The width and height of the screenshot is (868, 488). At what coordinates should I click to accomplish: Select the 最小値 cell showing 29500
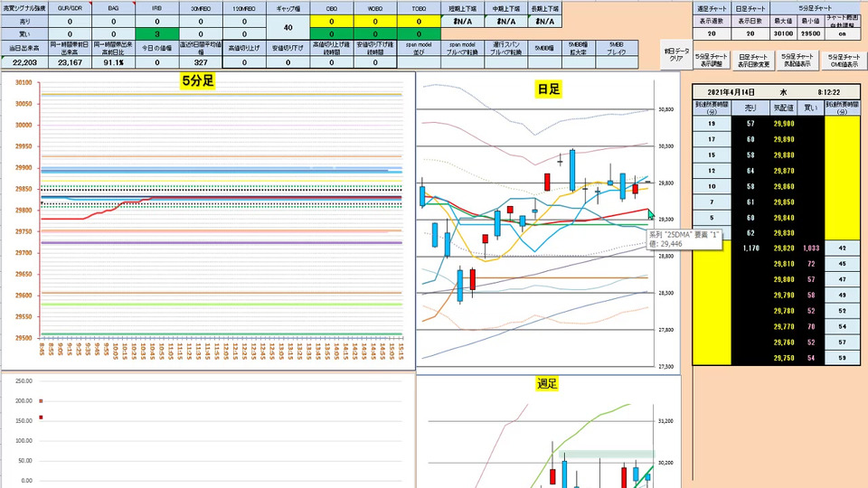[811, 33]
